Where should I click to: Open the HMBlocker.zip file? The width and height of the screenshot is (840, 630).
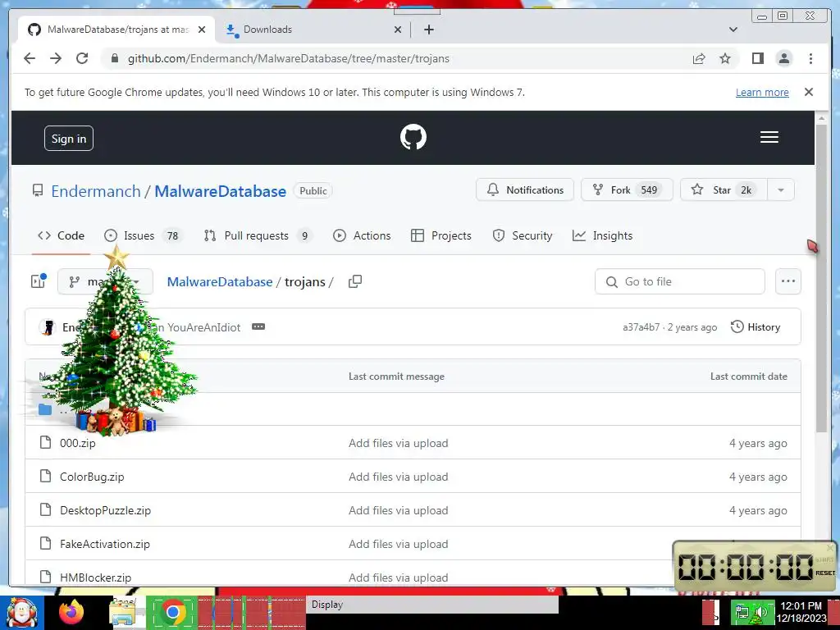point(95,577)
